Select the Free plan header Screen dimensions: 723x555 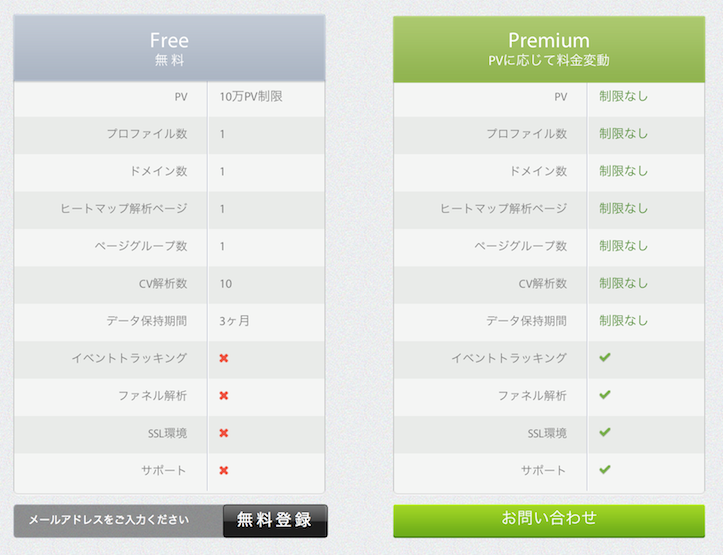tap(169, 48)
